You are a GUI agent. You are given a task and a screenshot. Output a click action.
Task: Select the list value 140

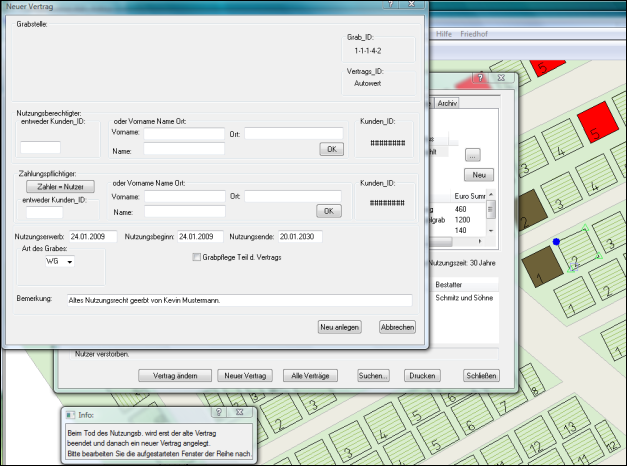[x=460, y=230]
